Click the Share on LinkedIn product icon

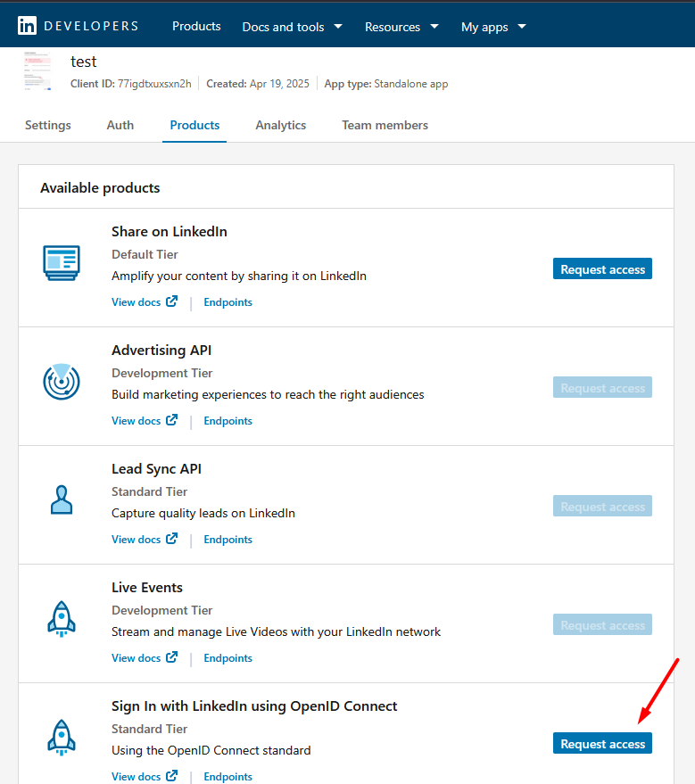coord(62,263)
